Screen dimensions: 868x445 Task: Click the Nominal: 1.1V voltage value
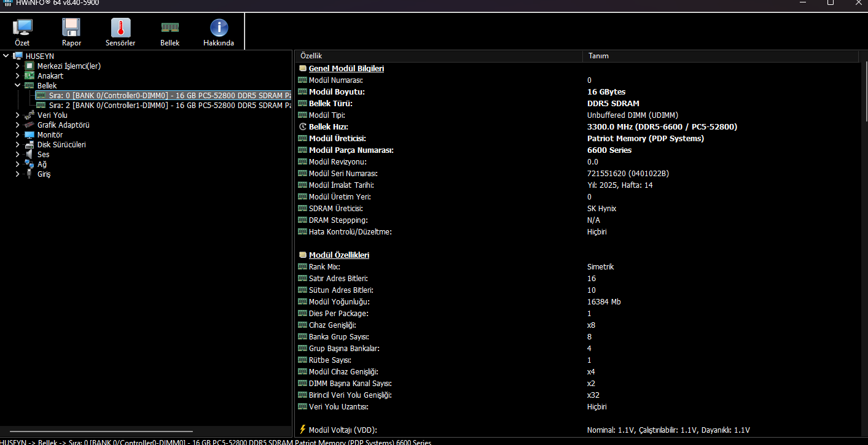[668, 430]
